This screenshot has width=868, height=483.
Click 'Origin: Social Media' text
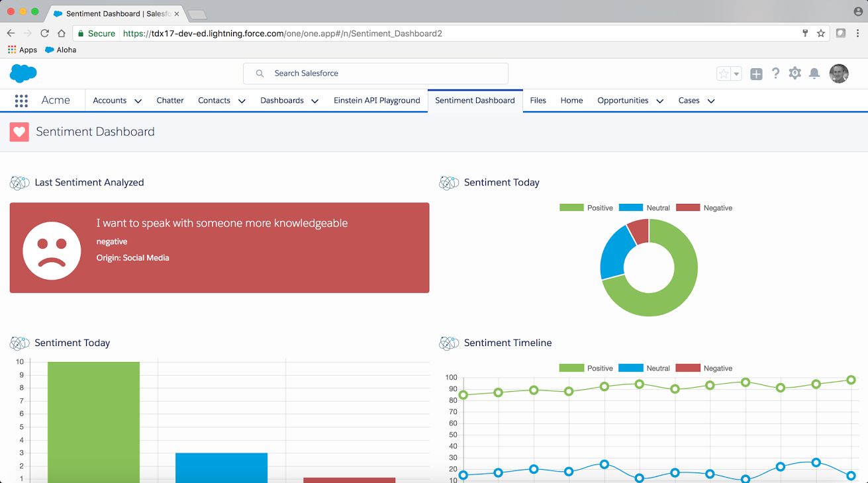(132, 258)
